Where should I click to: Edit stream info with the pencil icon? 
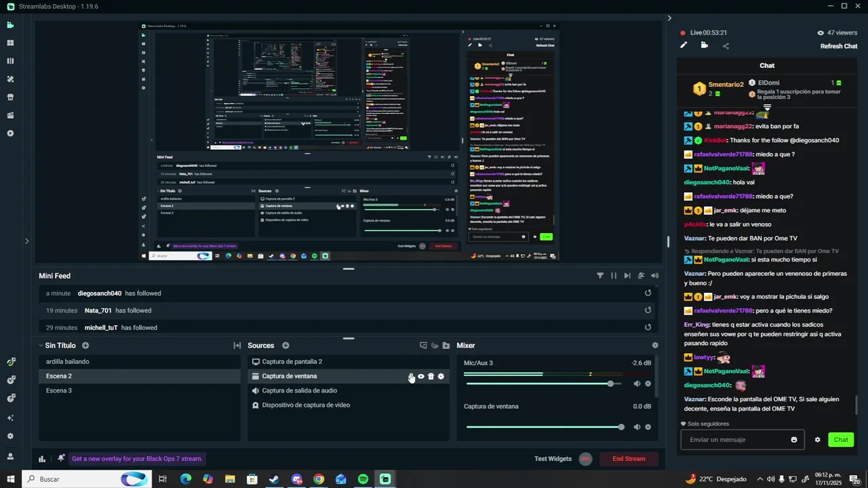pyautogui.click(x=684, y=45)
